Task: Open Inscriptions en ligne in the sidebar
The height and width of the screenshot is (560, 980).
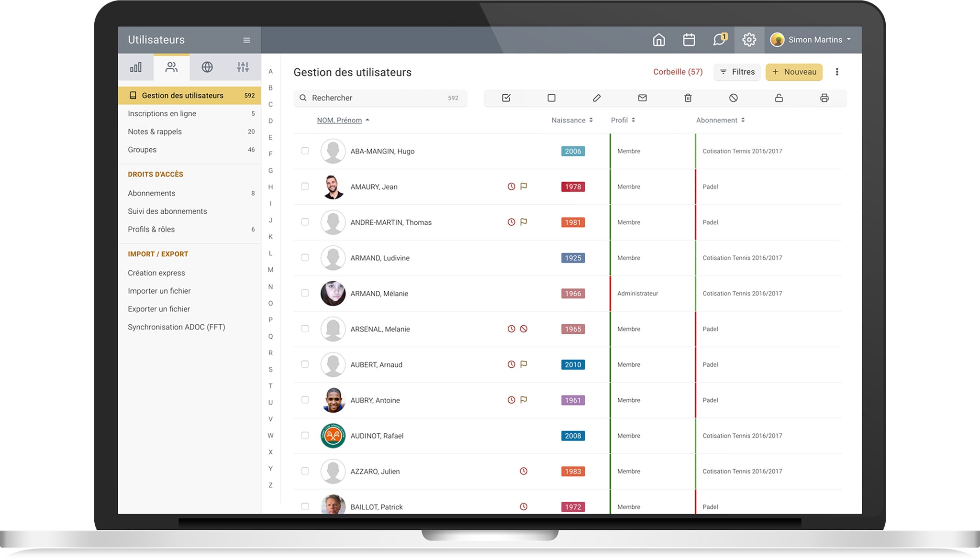Action: pyautogui.click(x=162, y=114)
